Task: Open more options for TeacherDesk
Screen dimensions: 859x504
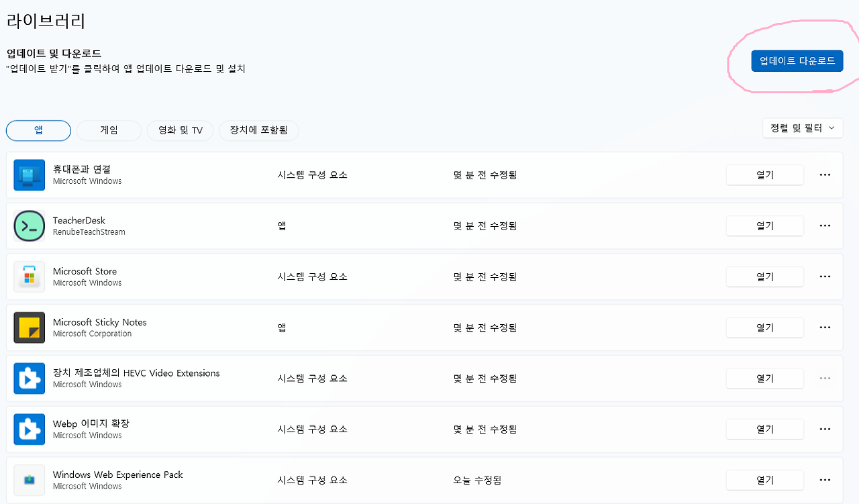Action: pos(825,226)
